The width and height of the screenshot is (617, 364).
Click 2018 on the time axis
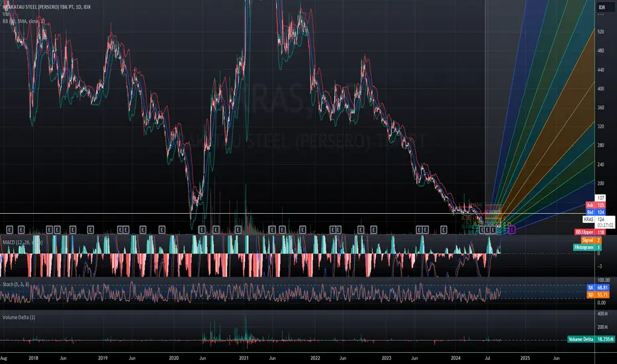click(x=34, y=358)
